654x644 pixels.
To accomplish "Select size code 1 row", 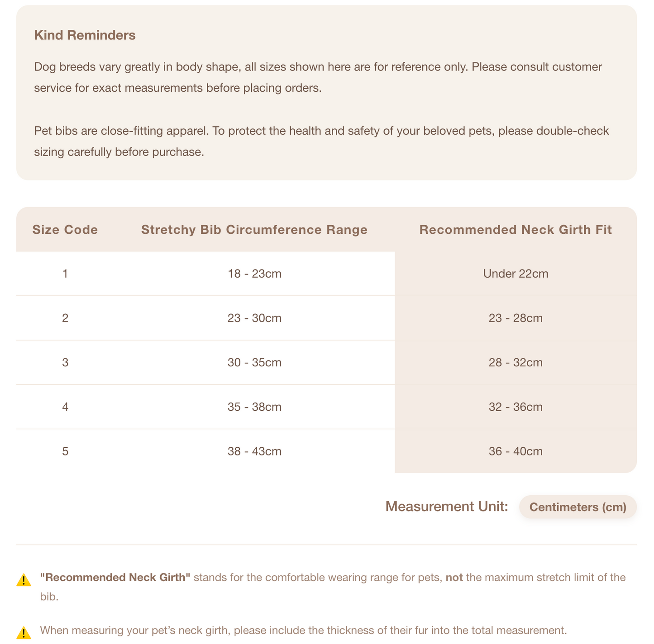I will coord(326,274).
